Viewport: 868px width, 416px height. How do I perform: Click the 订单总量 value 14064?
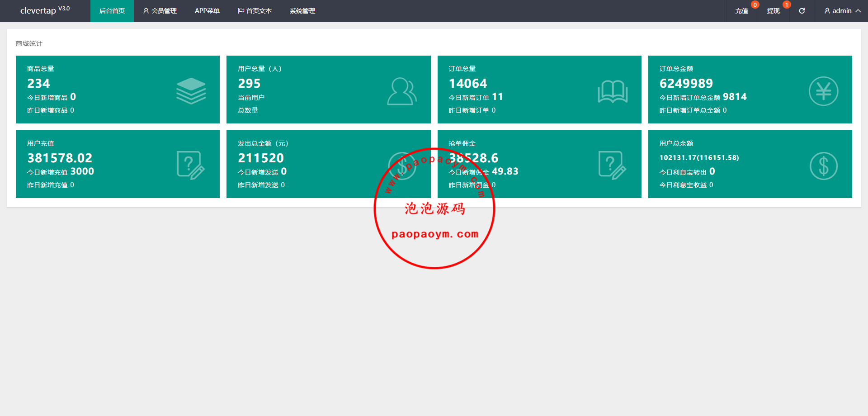point(468,84)
